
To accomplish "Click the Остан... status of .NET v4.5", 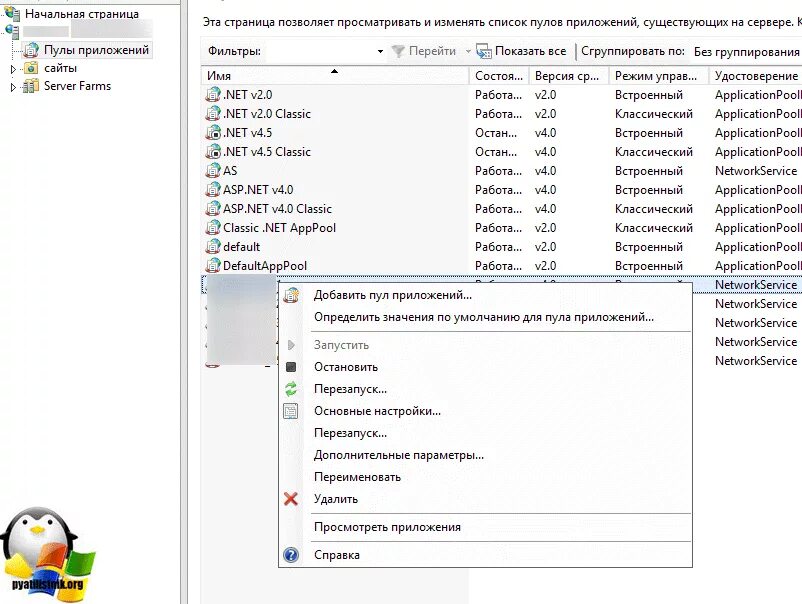I will (496, 133).
